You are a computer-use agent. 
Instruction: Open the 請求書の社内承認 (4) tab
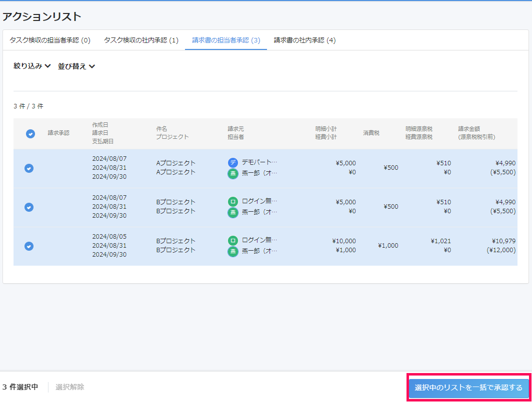304,40
